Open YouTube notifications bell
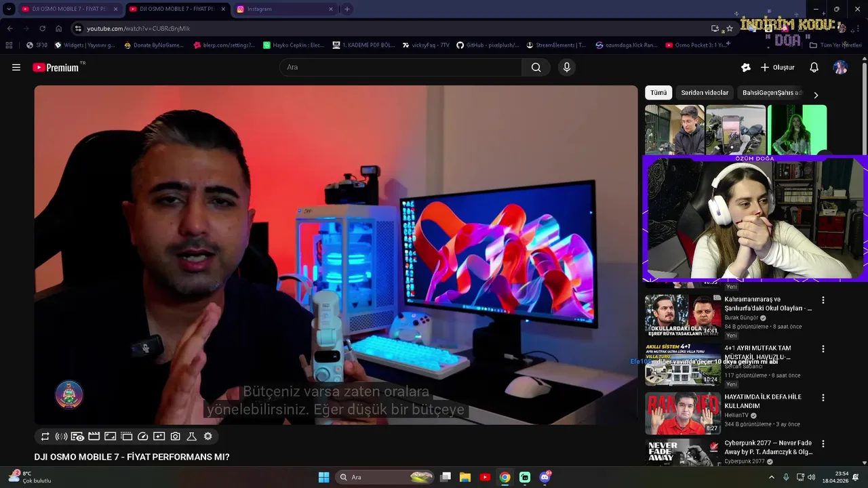 click(814, 67)
